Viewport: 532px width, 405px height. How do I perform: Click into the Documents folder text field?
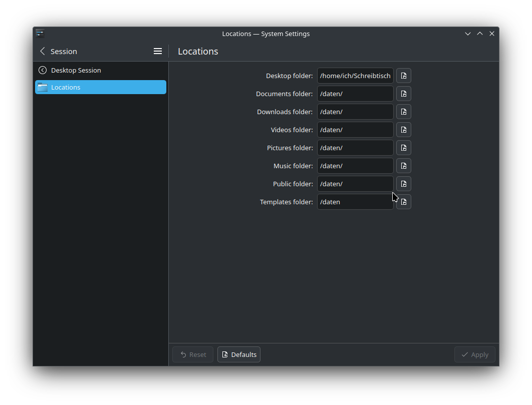(x=355, y=94)
